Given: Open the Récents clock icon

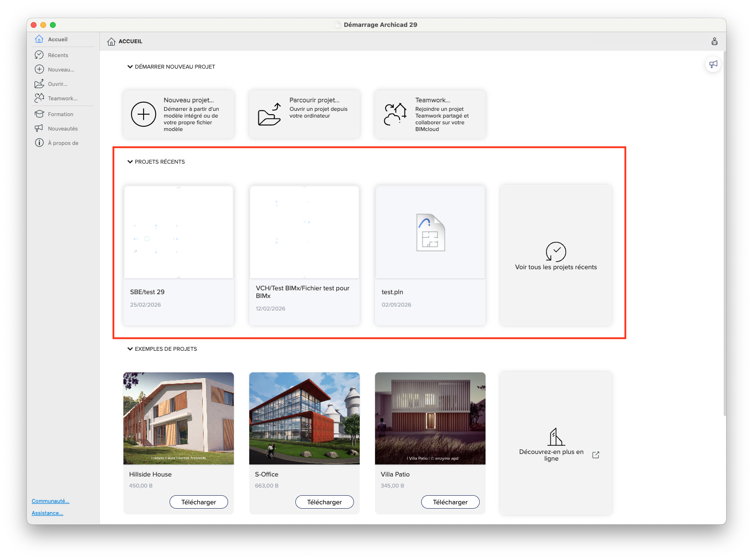Looking at the screenshot, I should [39, 55].
